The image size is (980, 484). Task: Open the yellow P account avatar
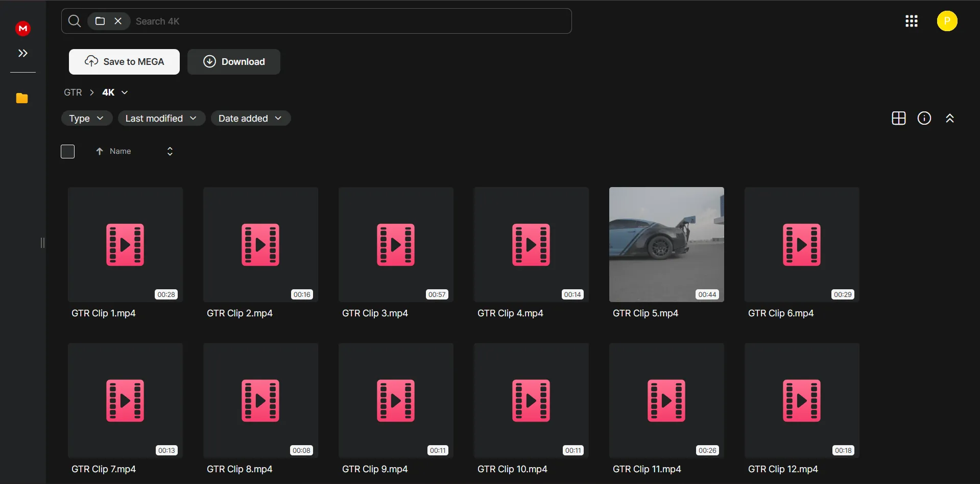pyautogui.click(x=947, y=21)
